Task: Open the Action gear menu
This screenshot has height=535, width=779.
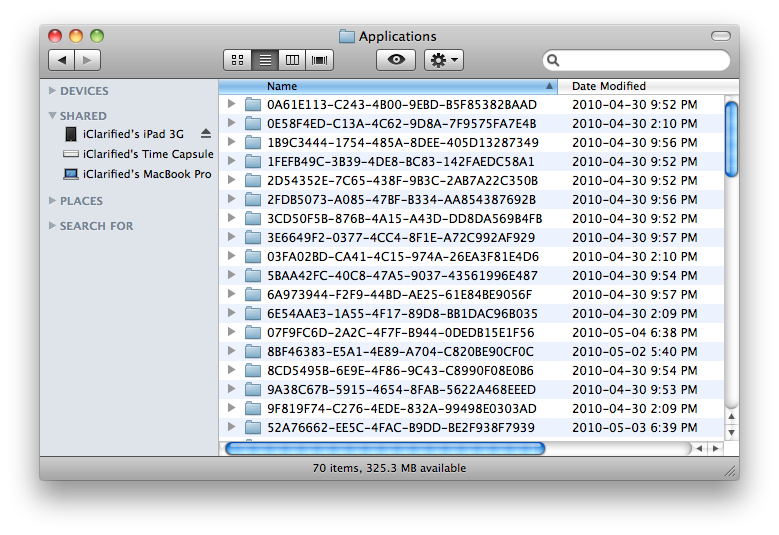Action: (x=443, y=61)
